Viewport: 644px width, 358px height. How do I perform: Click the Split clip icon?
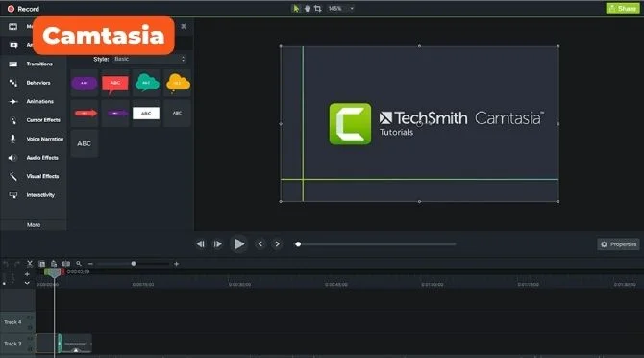click(66, 264)
